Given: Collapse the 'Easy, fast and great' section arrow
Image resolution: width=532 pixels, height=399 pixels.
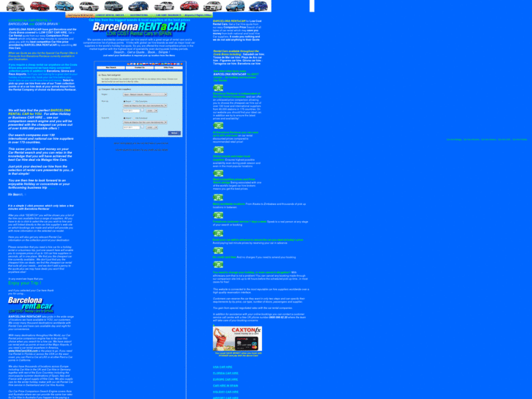Looking at the screenshot, I should click(100, 75).
